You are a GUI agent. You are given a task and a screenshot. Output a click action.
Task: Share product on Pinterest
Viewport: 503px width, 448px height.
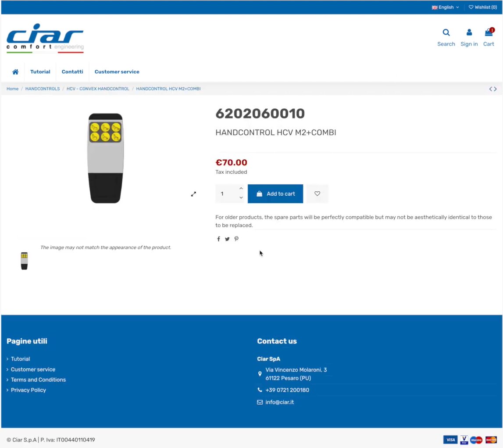coord(236,239)
